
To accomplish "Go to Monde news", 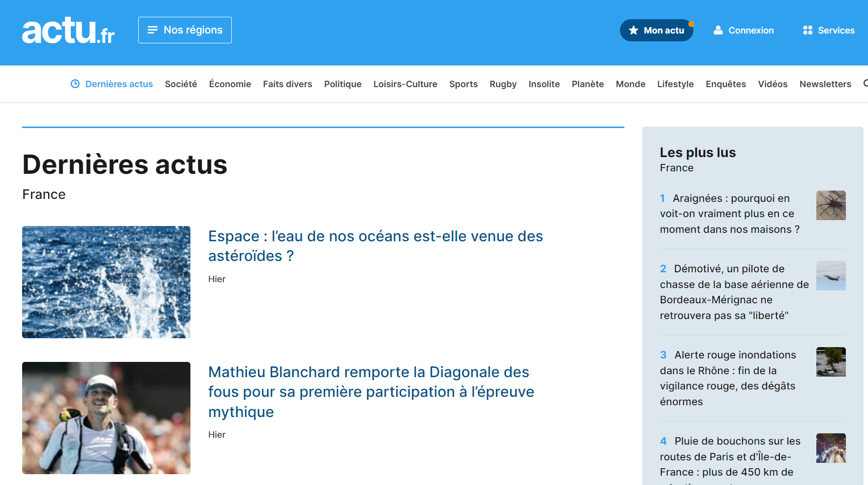I will [630, 84].
